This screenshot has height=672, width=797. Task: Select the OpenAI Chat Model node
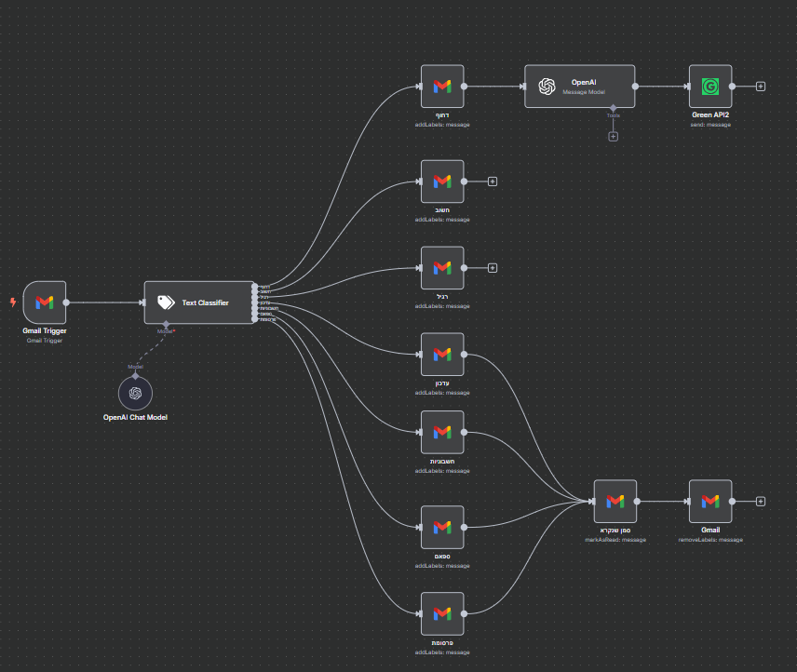pos(135,393)
